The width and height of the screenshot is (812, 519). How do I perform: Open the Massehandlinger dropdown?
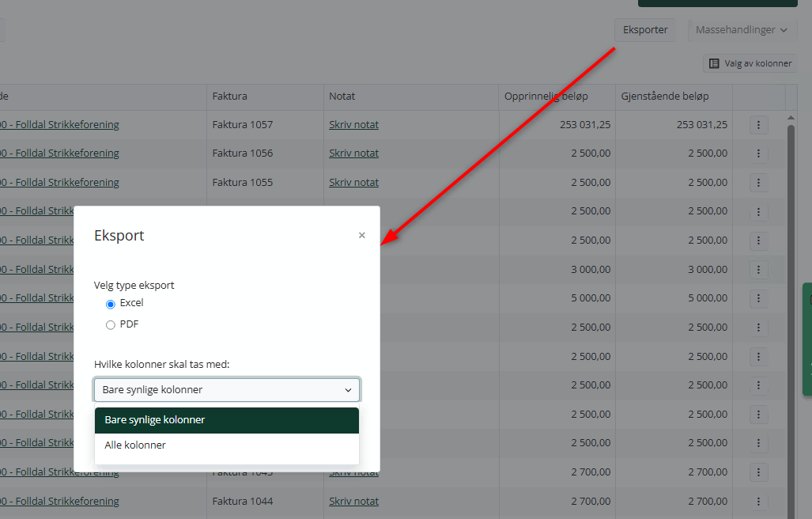click(741, 30)
